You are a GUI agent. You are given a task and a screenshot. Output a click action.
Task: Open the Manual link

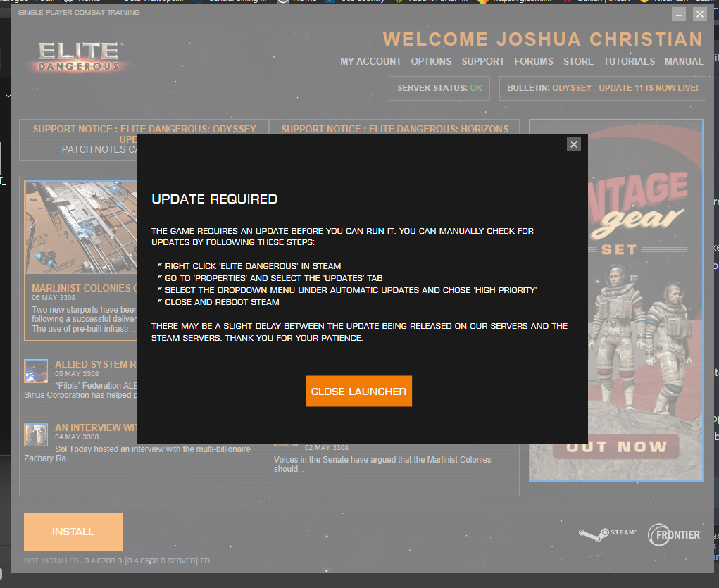coord(684,61)
